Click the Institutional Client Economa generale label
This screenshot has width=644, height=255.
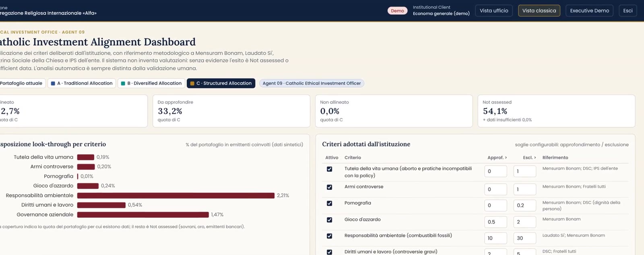[441, 10]
